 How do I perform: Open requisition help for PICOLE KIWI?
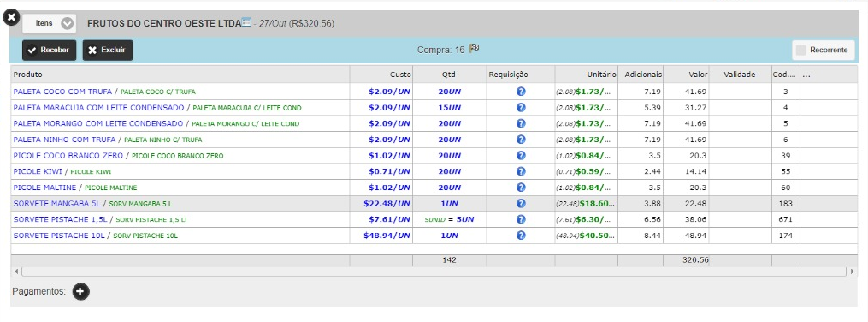click(521, 171)
